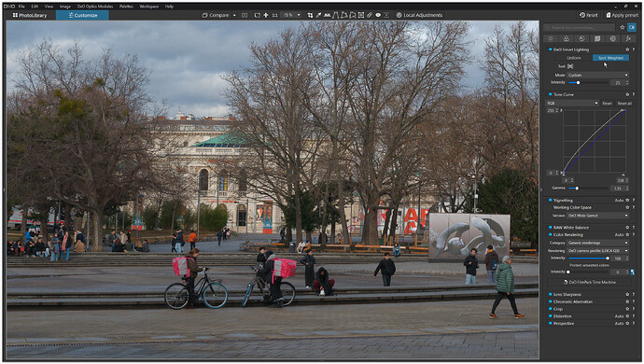Open the zoom percentage dropdown
The height and width of the screenshot is (364, 644).
[x=299, y=15]
